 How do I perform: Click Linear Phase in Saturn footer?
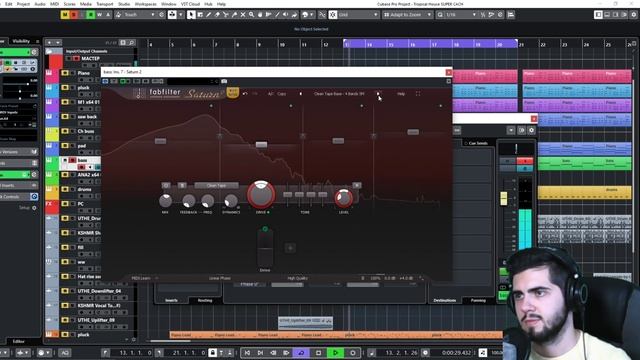pos(220,278)
